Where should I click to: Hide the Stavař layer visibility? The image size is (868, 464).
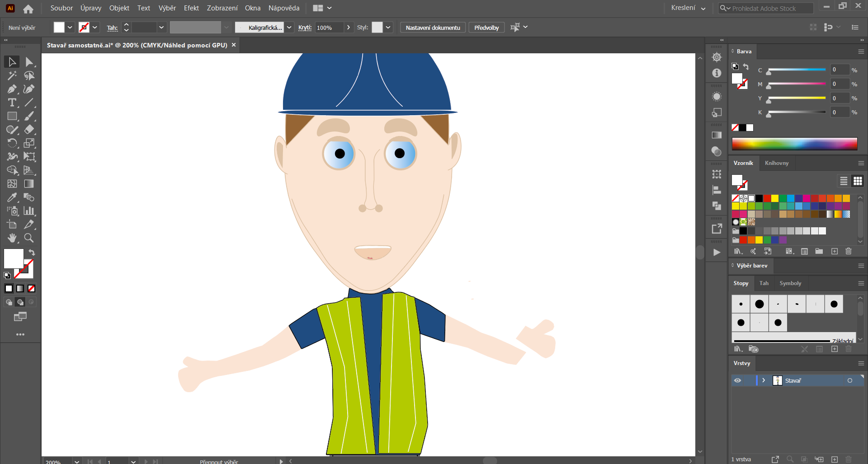[x=738, y=380]
